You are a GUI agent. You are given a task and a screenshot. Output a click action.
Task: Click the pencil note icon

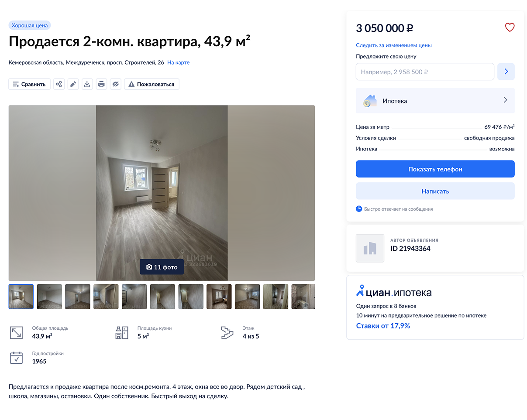click(73, 84)
